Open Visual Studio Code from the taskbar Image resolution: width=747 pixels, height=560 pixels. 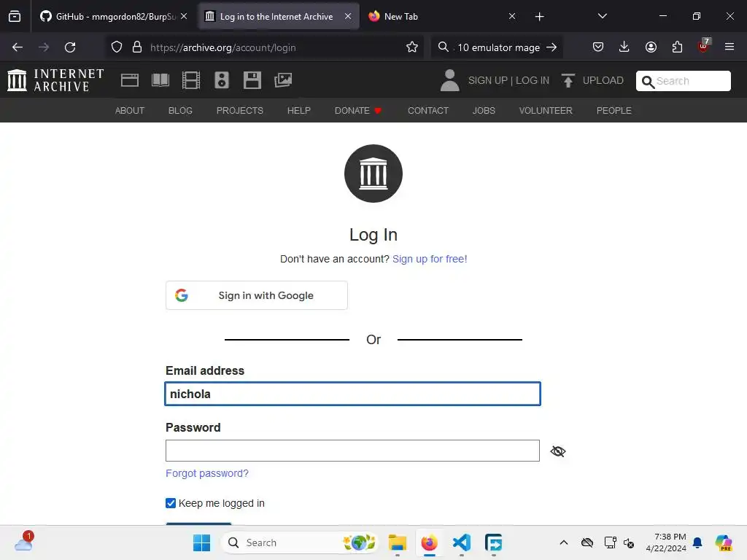click(x=462, y=542)
